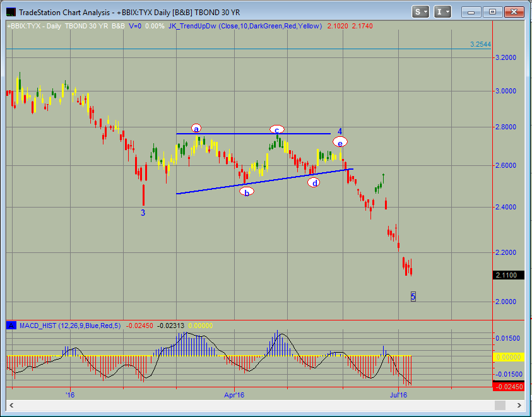532x417 pixels.
Task: Select the circled wave 'd' marker
Action: [314, 183]
